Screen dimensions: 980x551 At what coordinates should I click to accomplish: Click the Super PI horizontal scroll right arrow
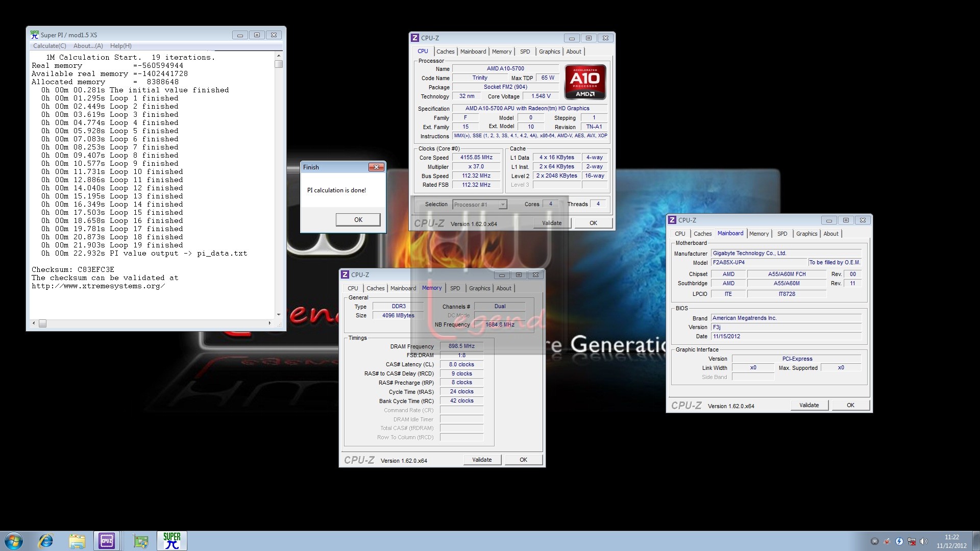(269, 323)
